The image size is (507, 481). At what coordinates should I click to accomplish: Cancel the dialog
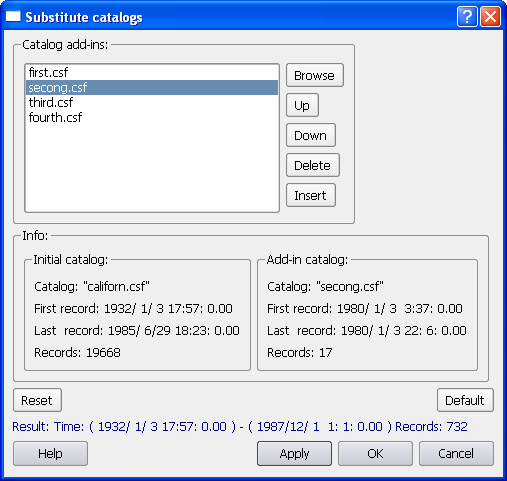[456, 453]
